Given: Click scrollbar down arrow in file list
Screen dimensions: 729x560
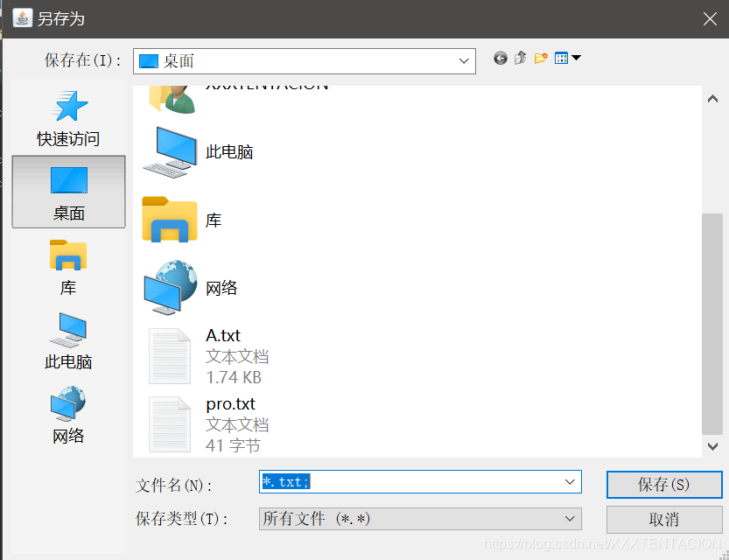Looking at the screenshot, I should (x=712, y=446).
